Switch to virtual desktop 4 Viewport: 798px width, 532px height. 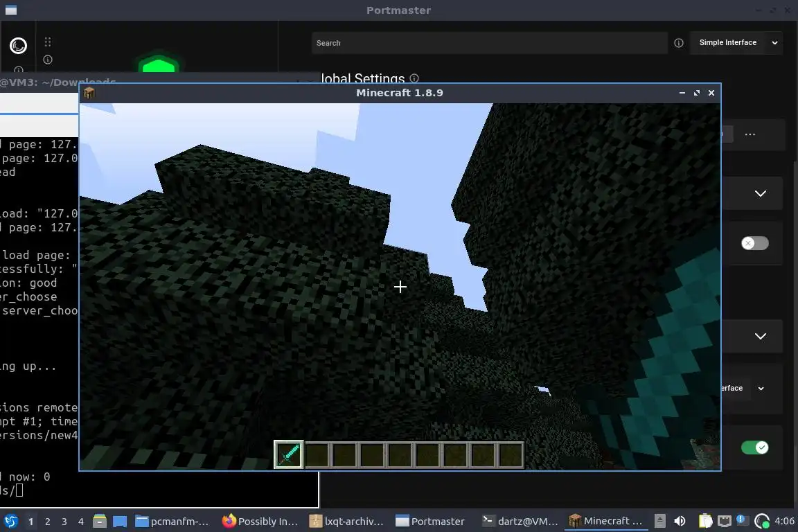81,522
